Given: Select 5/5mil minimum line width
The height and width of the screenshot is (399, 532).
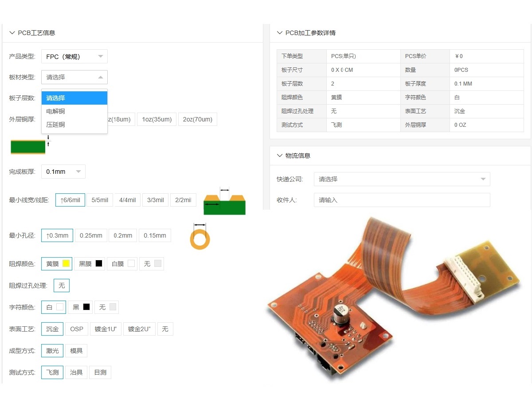Looking at the screenshot, I should 100,200.
